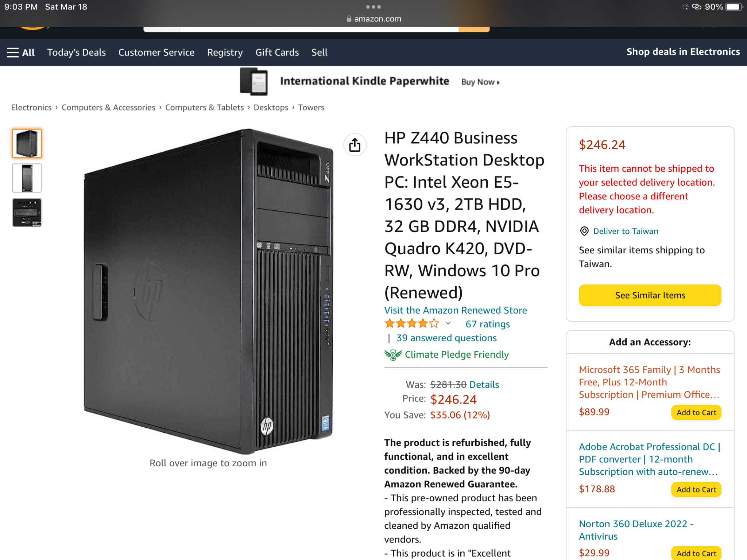
Task: Expand the rating breakdown chevron
Action: (448, 323)
